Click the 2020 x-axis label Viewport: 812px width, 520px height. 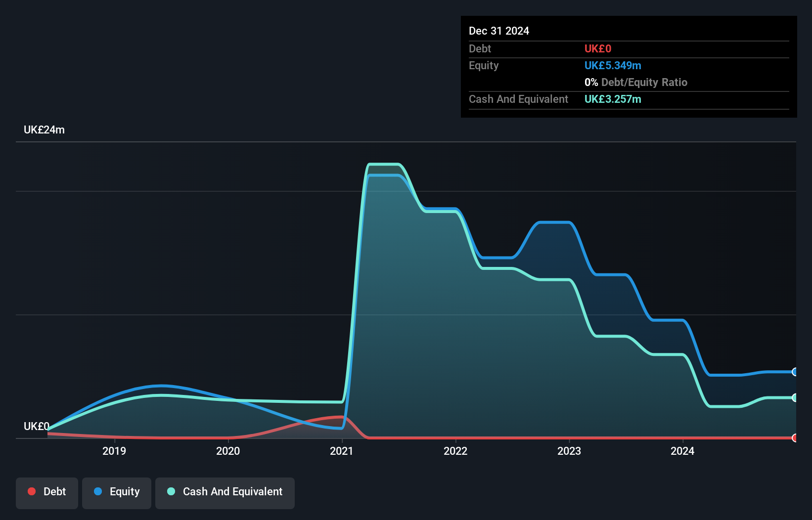228,451
